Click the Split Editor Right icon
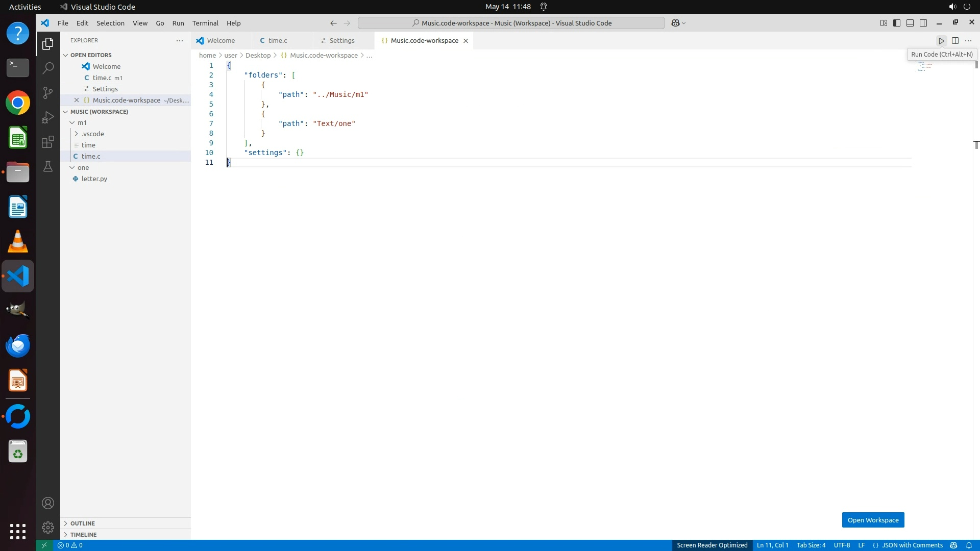 tap(955, 41)
